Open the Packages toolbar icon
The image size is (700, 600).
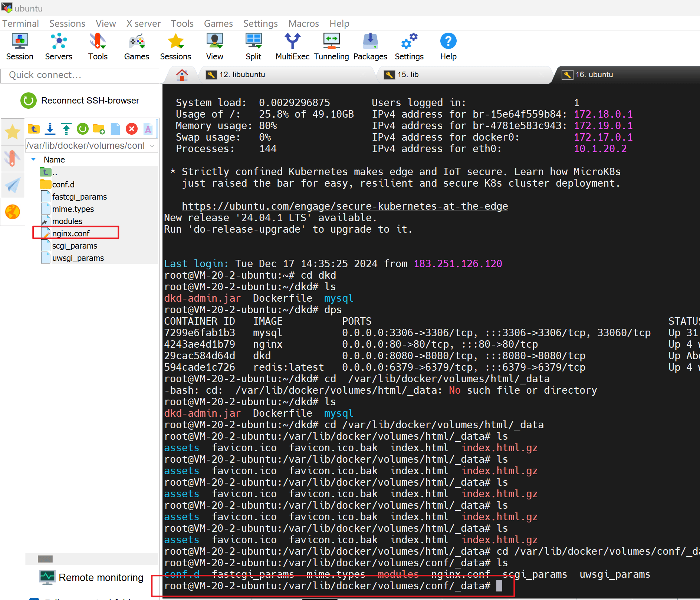(370, 46)
